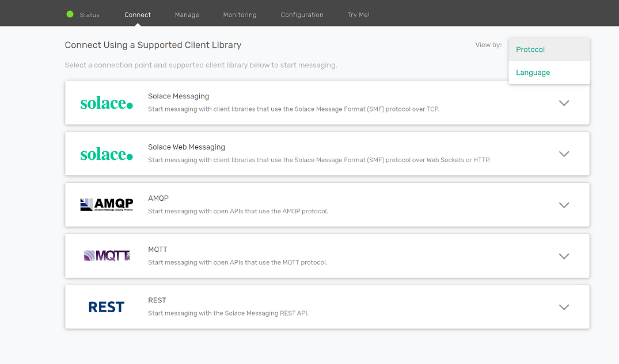Image resolution: width=619 pixels, height=364 pixels.
Task: Click the green Status indicator dot
Action: (70, 14)
